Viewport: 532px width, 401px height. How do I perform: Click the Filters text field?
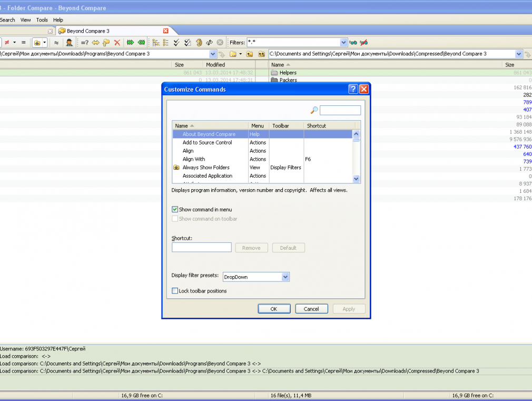(294, 43)
